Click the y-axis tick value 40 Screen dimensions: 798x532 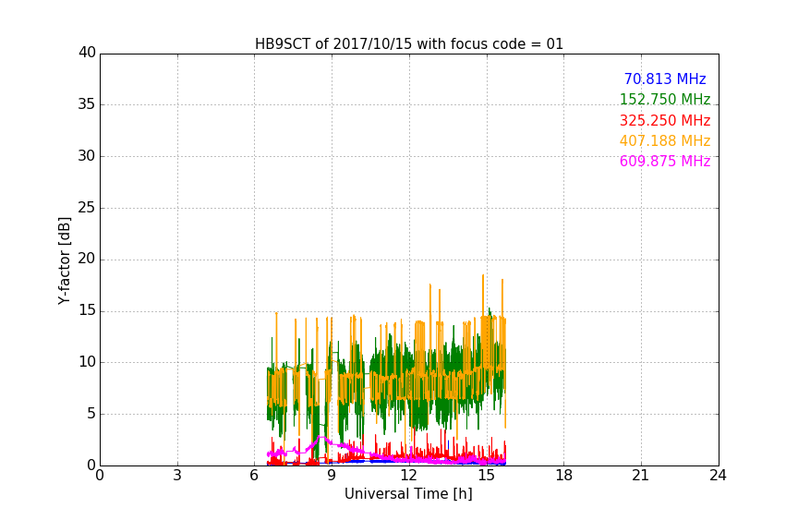tap(87, 53)
